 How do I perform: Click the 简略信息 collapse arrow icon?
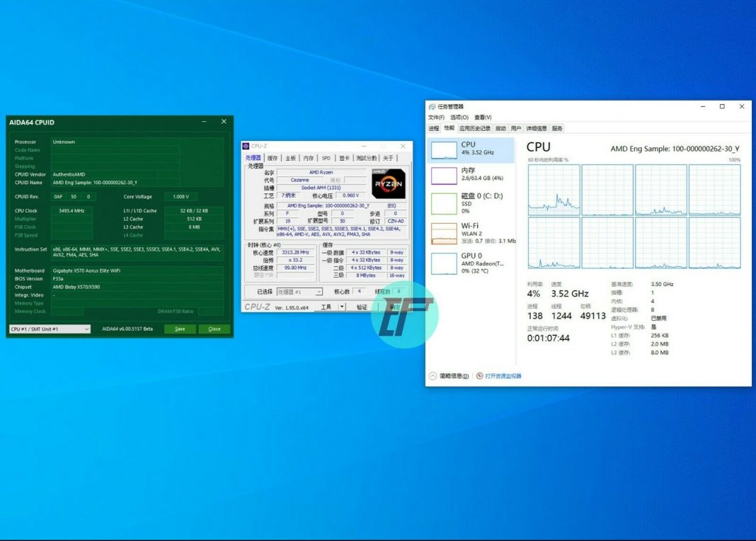pos(433,376)
